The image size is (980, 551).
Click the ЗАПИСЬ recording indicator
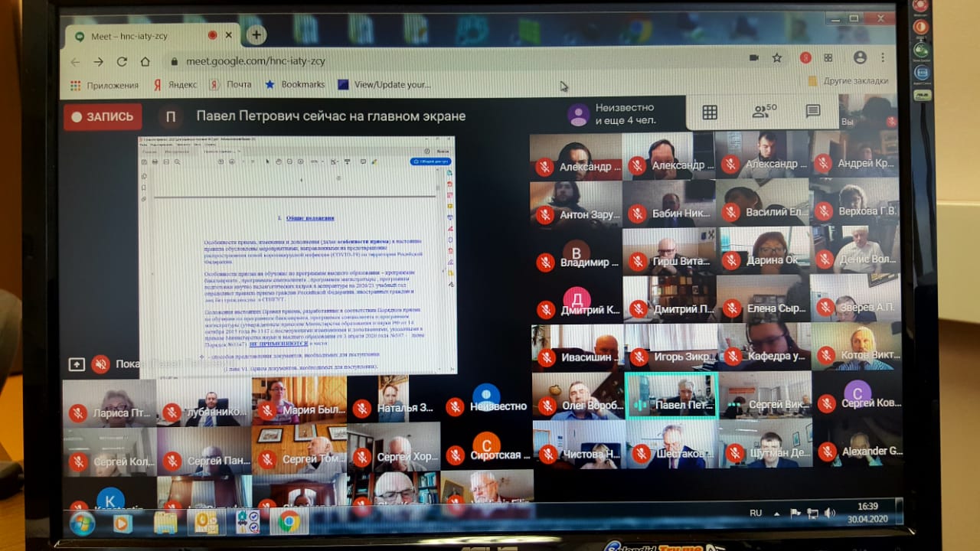coord(103,117)
